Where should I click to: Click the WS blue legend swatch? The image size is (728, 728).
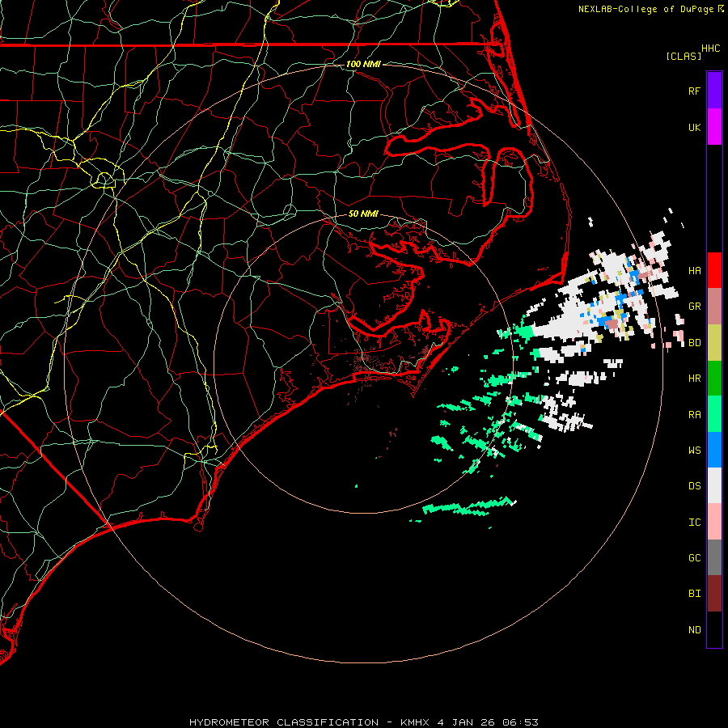[714, 450]
